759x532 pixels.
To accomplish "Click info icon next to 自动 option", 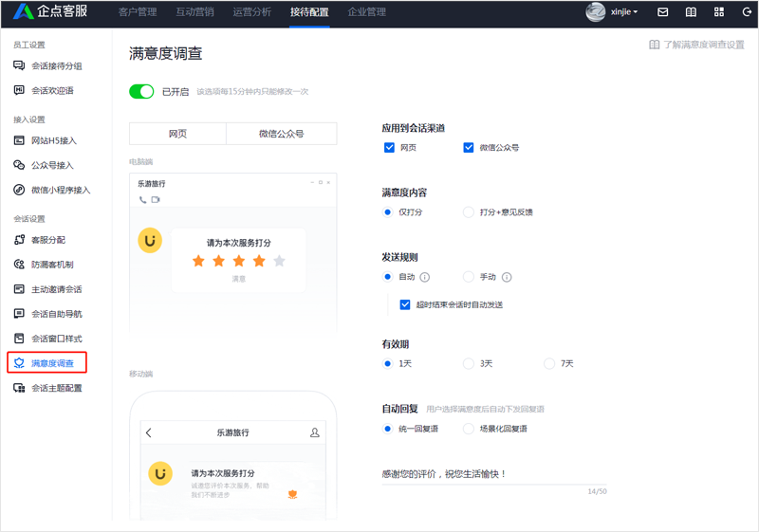I will 424,277.
